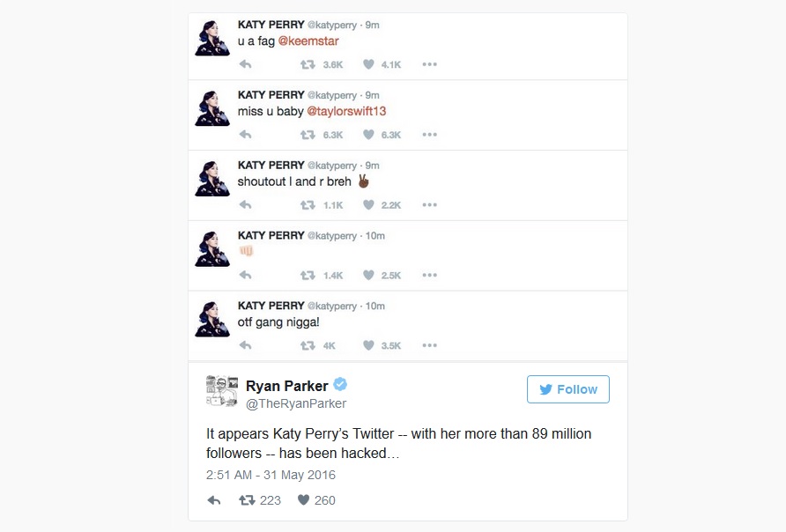Open more options on fist emoji tweet
The image size is (786, 532).
[x=430, y=275]
